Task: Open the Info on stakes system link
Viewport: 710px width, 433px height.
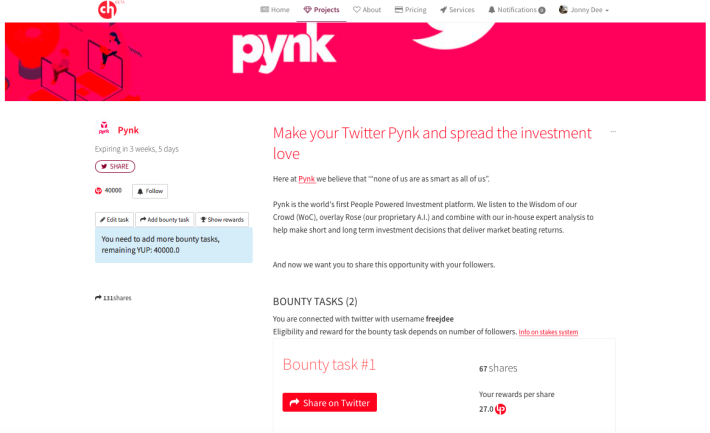Action: point(548,332)
